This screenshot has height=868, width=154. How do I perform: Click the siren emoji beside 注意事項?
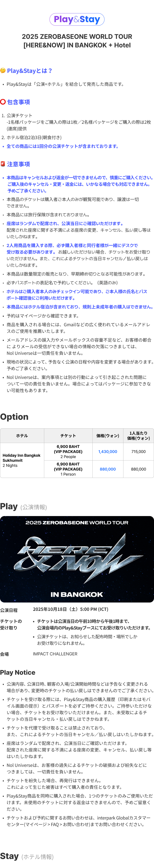(x=3, y=164)
